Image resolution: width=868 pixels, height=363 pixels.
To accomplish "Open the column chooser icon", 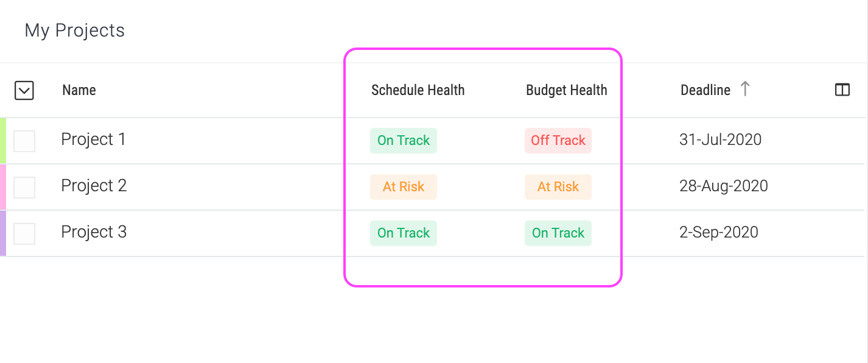I will pyautogui.click(x=842, y=90).
